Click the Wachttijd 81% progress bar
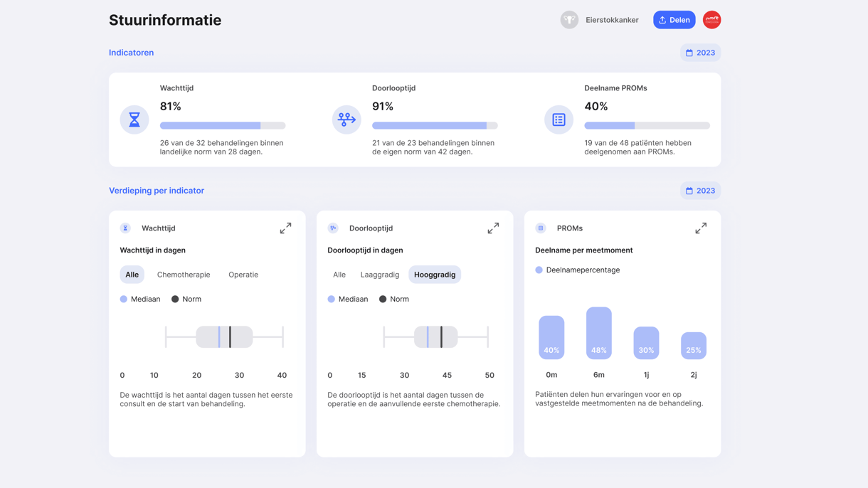This screenshot has width=868, height=488. point(223,125)
